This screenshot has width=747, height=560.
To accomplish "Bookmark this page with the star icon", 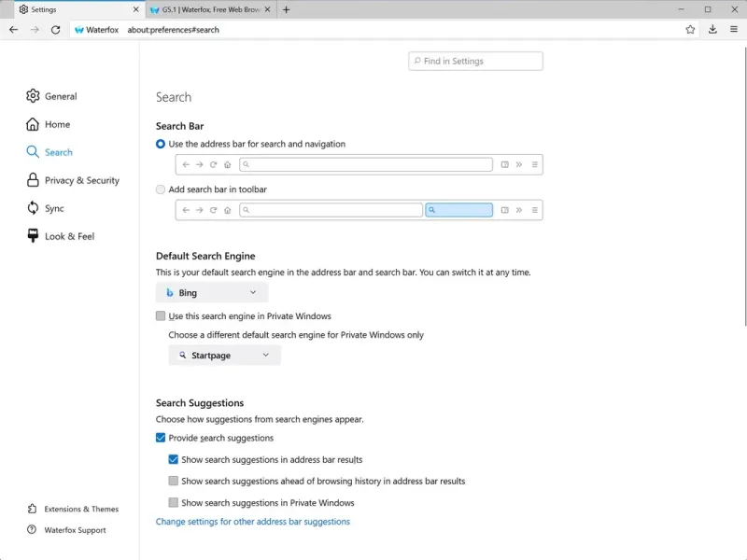I will coord(690,30).
